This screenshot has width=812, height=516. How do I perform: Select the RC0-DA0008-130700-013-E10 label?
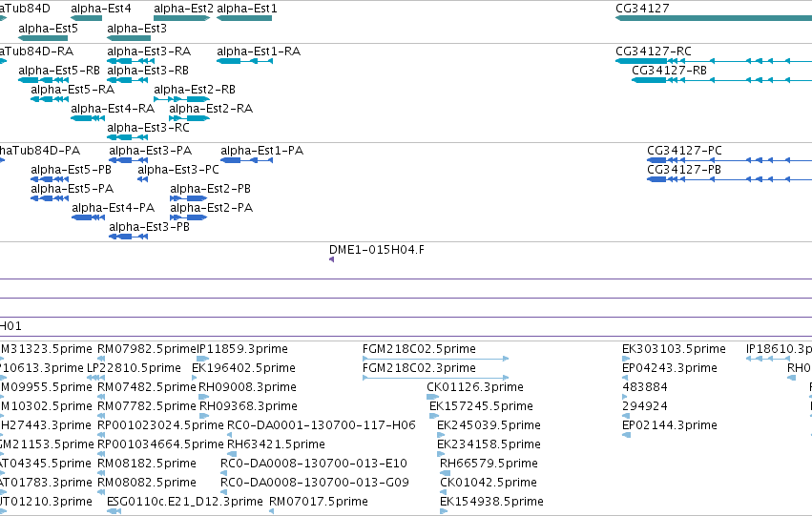pos(314,464)
